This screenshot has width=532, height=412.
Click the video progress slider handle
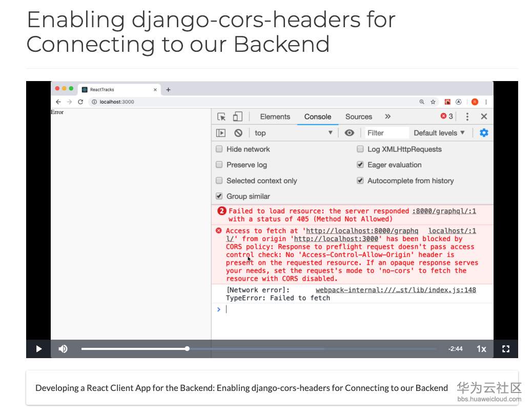pyautogui.click(x=187, y=348)
